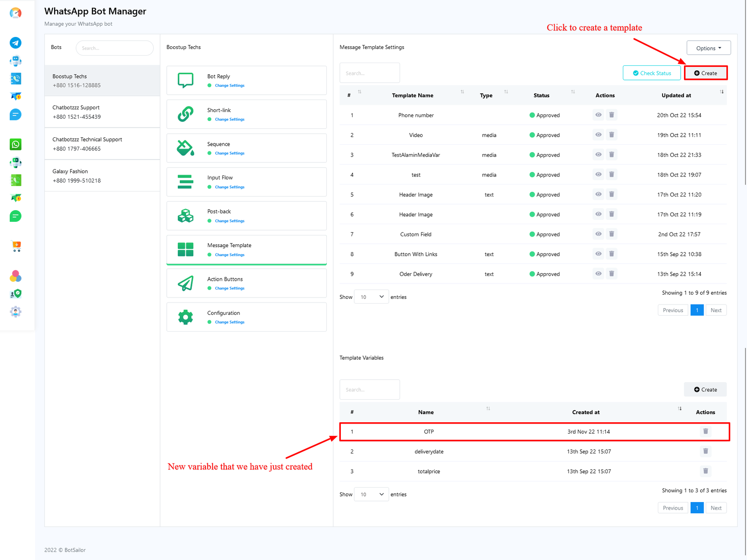Screen dimensions: 747x560
Task: Click the Short-link chain icon
Action: (x=185, y=114)
